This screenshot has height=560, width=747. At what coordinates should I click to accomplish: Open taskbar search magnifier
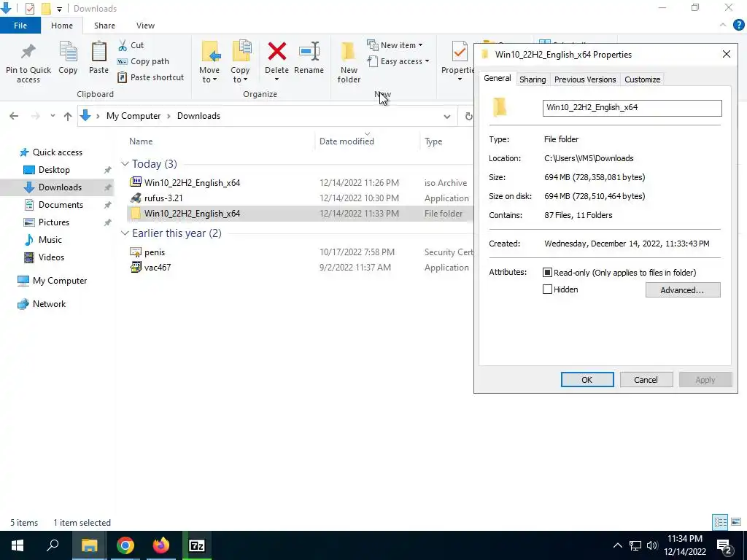[x=53, y=545]
